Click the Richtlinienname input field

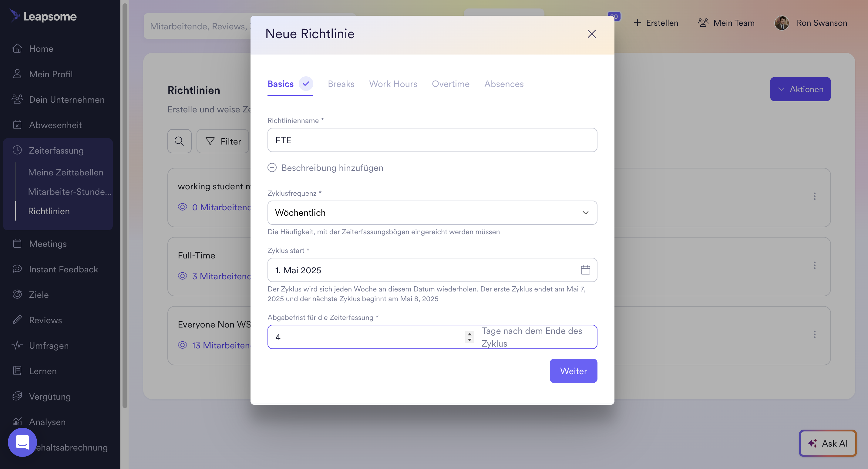tap(432, 140)
